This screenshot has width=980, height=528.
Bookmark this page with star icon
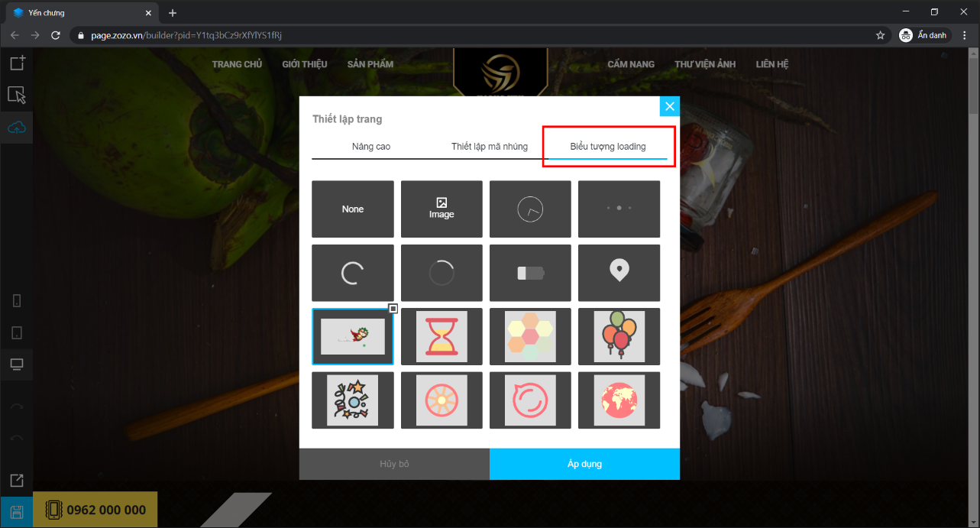coord(880,35)
